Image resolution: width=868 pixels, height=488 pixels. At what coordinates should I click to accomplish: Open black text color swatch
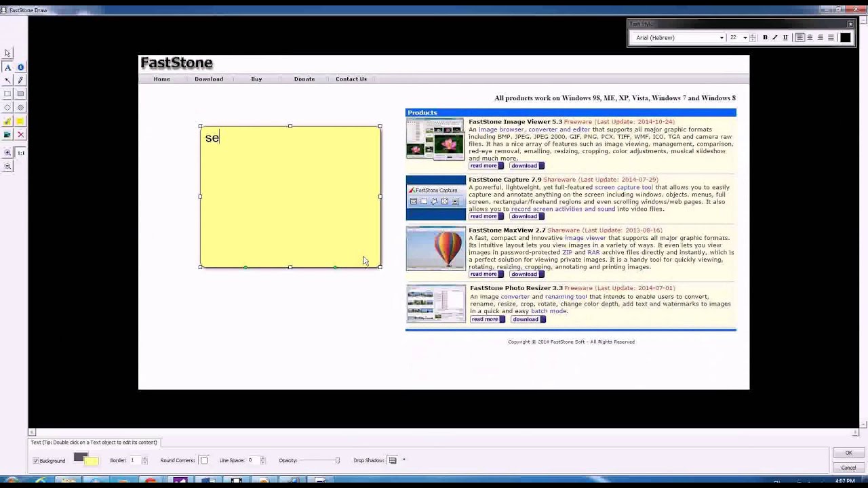click(845, 38)
